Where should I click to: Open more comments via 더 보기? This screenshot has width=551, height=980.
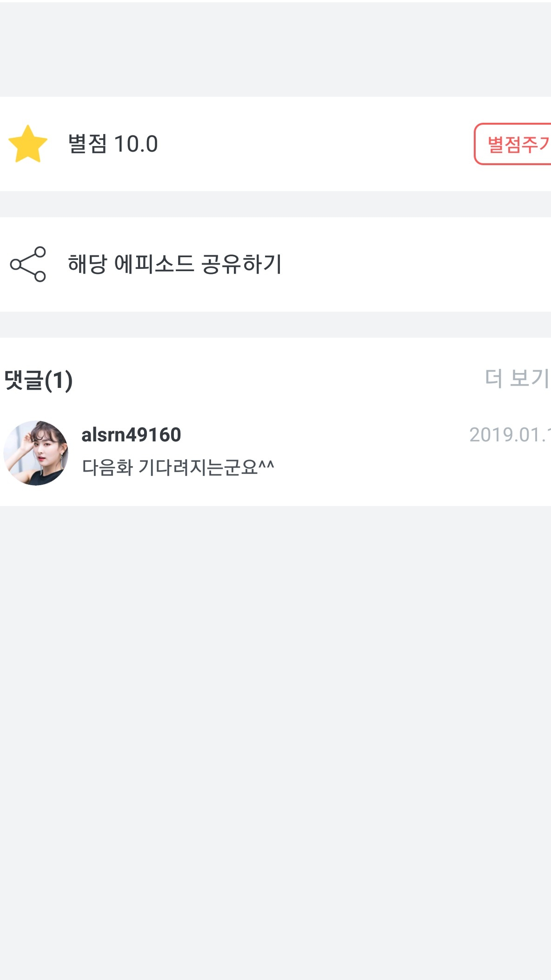pyautogui.click(x=516, y=379)
